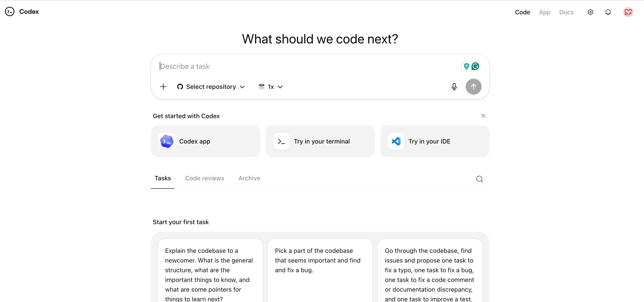Click the Grammarly icon in the task box

point(475,66)
